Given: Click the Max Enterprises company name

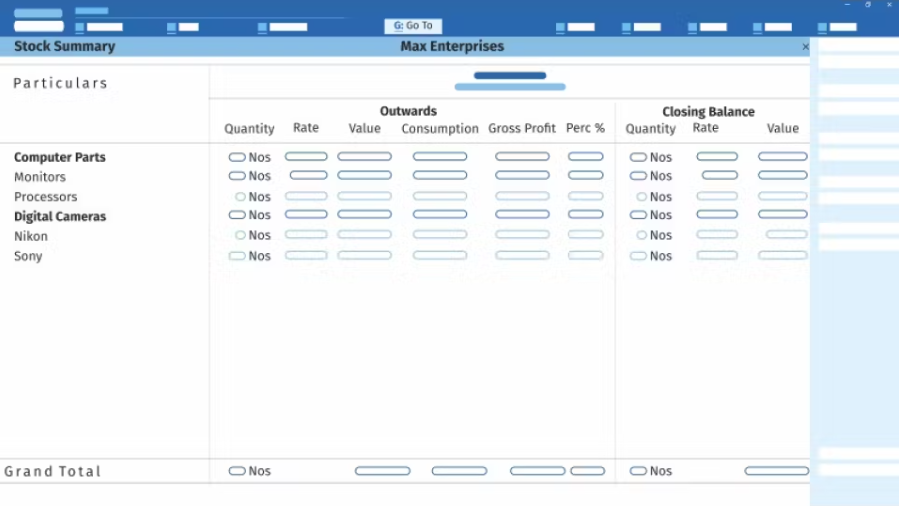Looking at the screenshot, I should [x=452, y=46].
